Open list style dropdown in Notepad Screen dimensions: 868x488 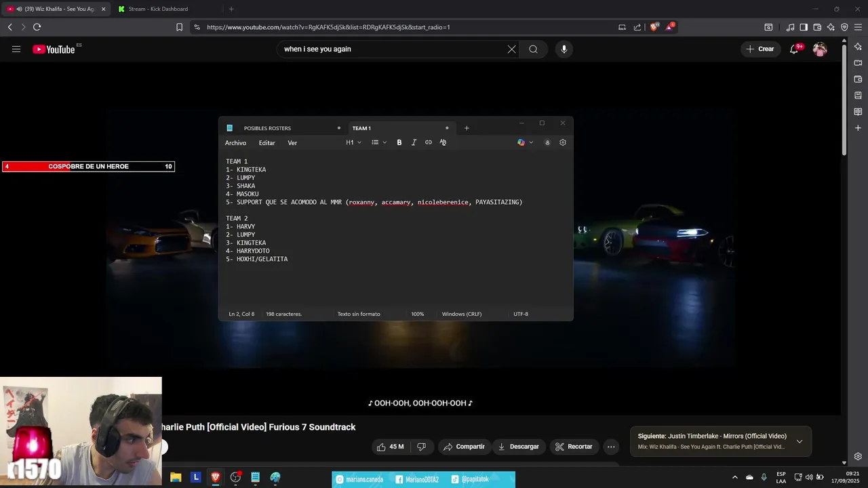(x=379, y=142)
